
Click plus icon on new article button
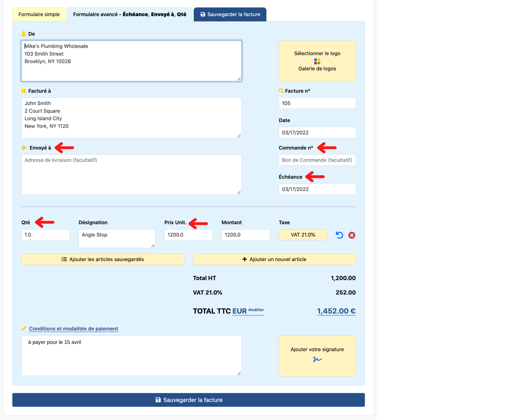click(x=245, y=259)
